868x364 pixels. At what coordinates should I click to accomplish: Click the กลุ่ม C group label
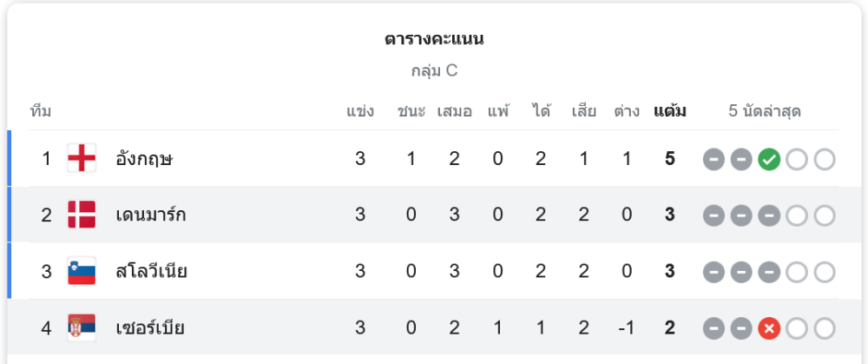(x=434, y=71)
